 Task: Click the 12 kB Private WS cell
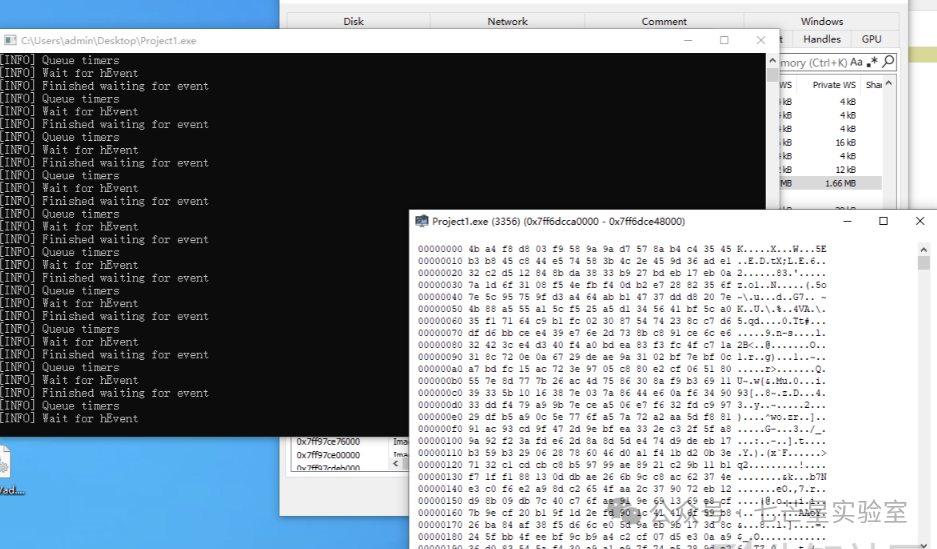point(845,170)
